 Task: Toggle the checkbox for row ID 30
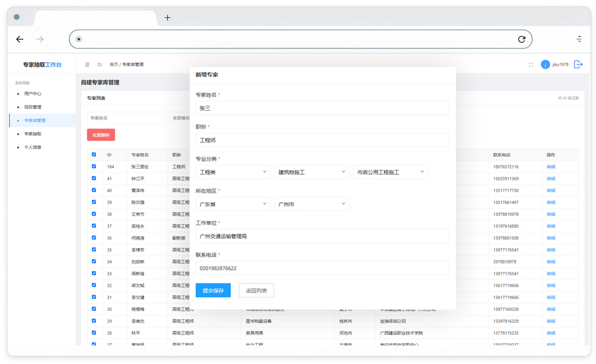pyautogui.click(x=94, y=308)
